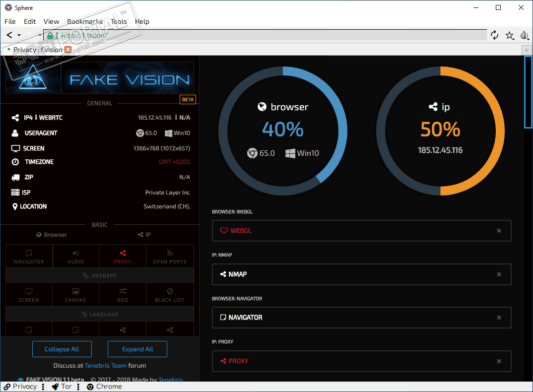Screen dimensions: 533x392
Task: Dismiss the PROXY panel with its X
Action: coord(499,361)
